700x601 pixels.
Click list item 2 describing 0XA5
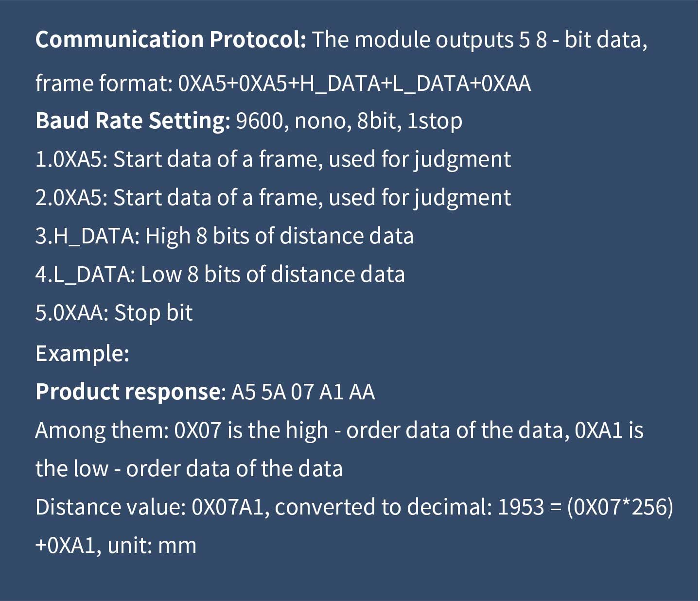[x=273, y=198]
